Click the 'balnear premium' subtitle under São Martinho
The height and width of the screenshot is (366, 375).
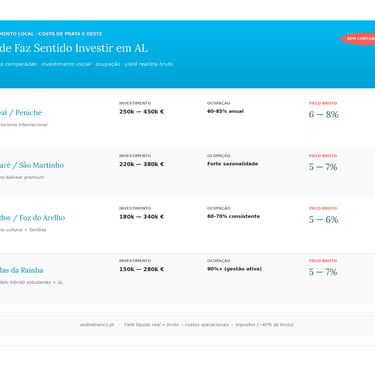pos(22,177)
